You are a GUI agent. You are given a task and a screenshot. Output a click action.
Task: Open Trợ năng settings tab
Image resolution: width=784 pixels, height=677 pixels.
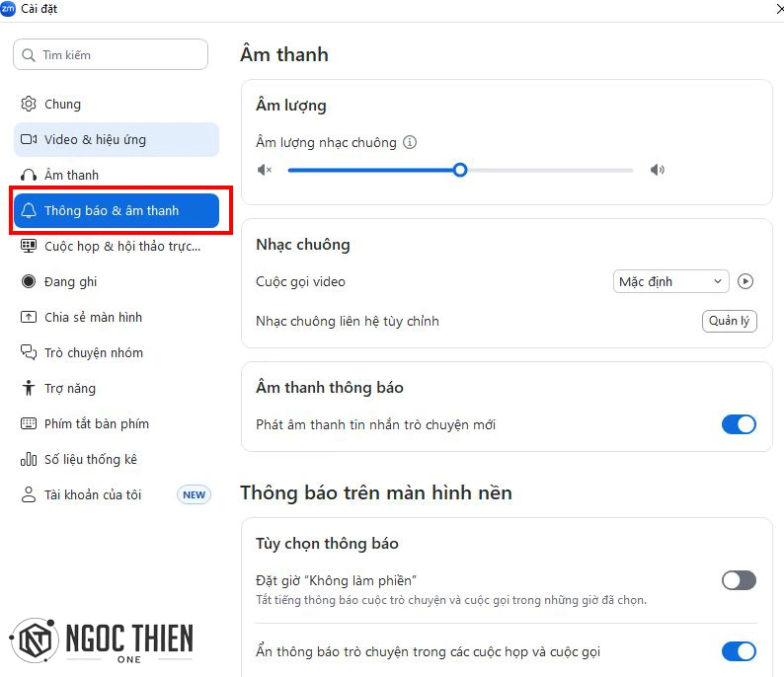pyautogui.click(x=116, y=388)
